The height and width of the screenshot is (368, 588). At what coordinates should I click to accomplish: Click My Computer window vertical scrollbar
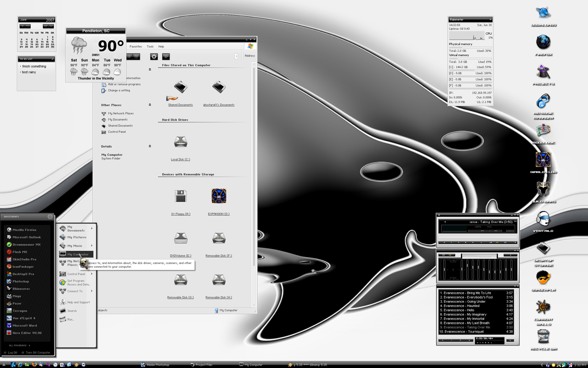(254, 184)
